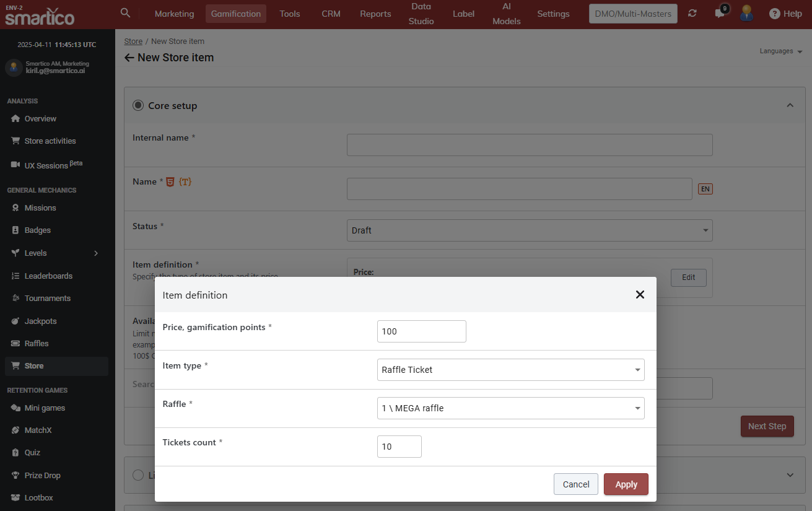The height and width of the screenshot is (511, 812).
Task: Open the Item type dropdown
Action: [510, 370]
